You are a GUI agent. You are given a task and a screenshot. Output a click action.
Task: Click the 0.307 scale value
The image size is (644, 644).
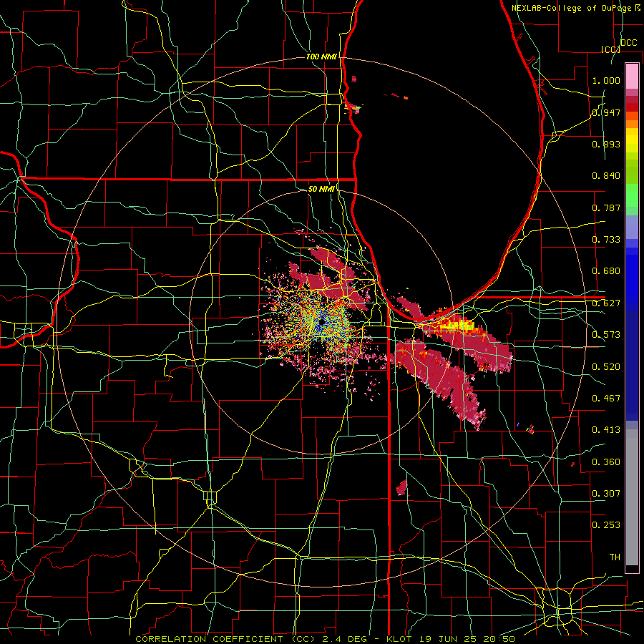click(x=606, y=494)
